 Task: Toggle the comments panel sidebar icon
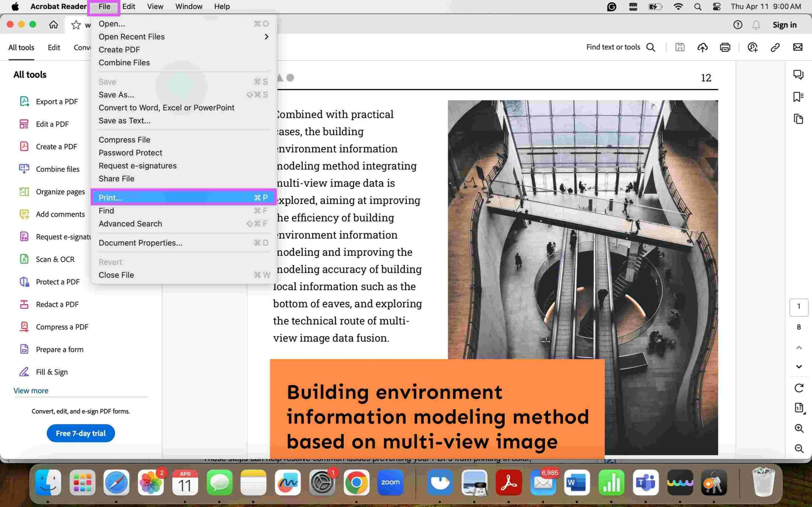click(799, 74)
